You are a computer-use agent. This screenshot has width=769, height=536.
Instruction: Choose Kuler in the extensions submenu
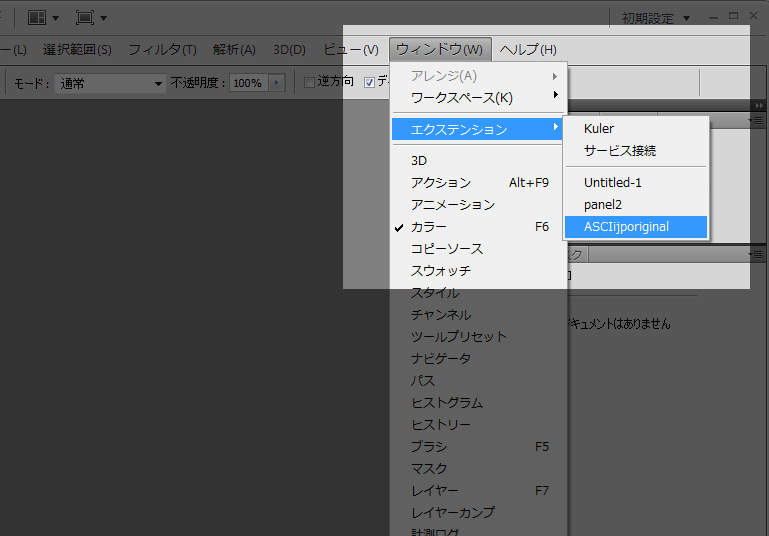coord(599,129)
